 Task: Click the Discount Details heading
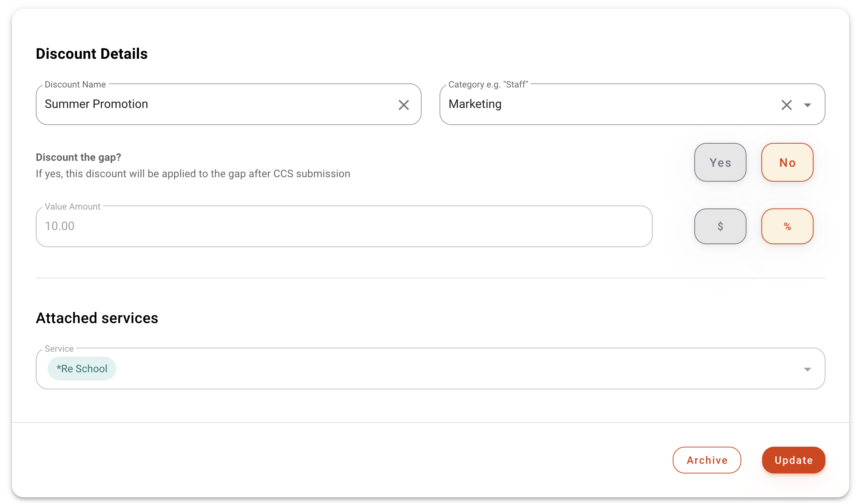tap(92, 54)
